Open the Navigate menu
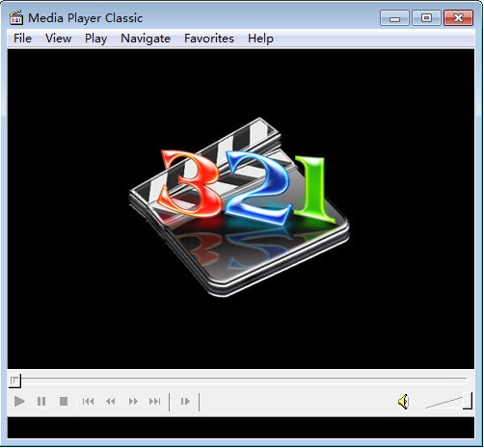The width and height of the screenshot is (484, 448). pyautogui.click(x=146, y=39)
